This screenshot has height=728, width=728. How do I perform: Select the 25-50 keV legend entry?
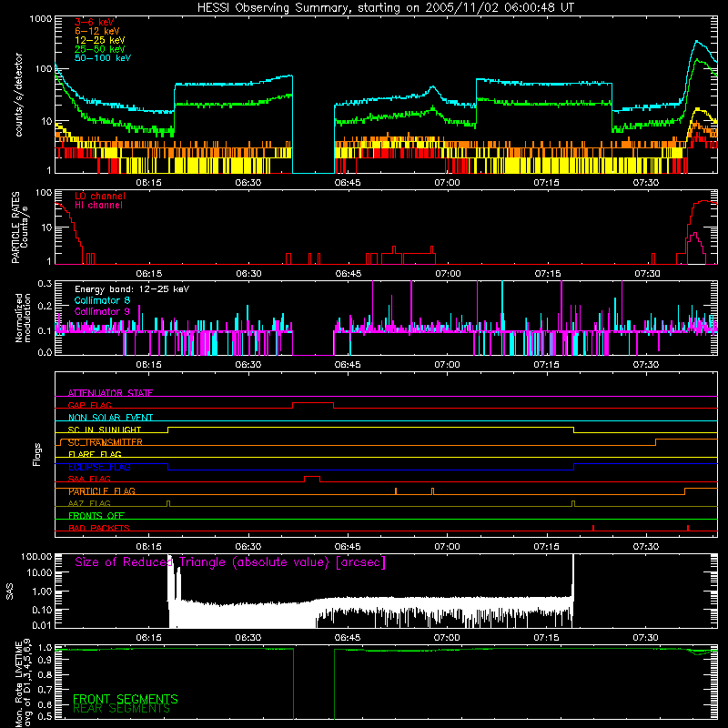pos(99,49)
